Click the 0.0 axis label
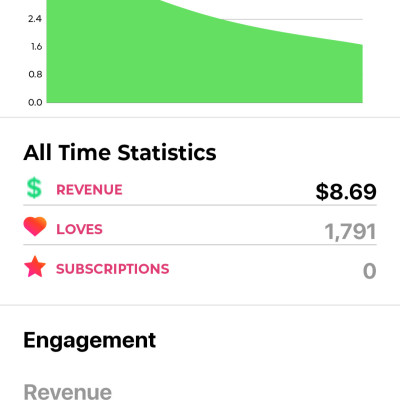The image size is (400, 400). (35, 102)
